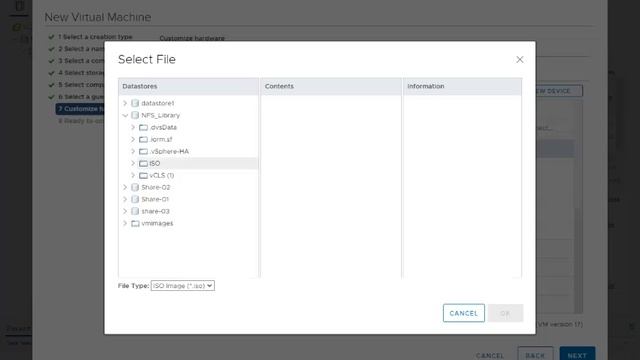Select the share-03 datastore label

[x=155, y=211]
